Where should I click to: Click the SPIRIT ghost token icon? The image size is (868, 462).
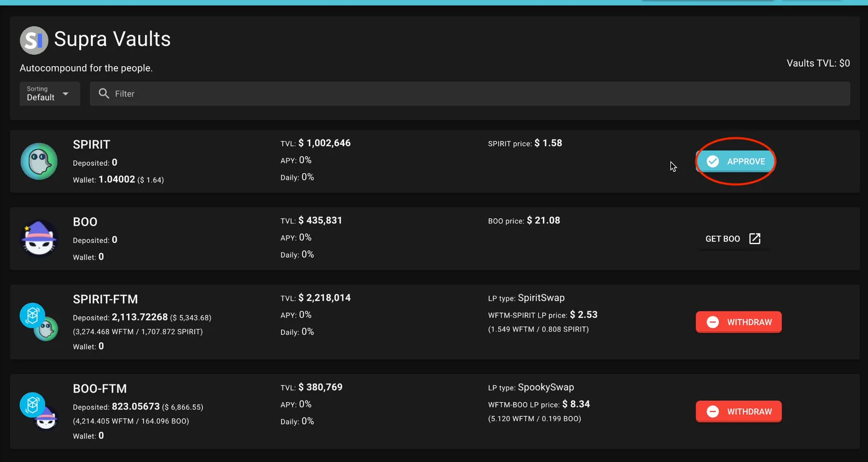coord(39,161)
